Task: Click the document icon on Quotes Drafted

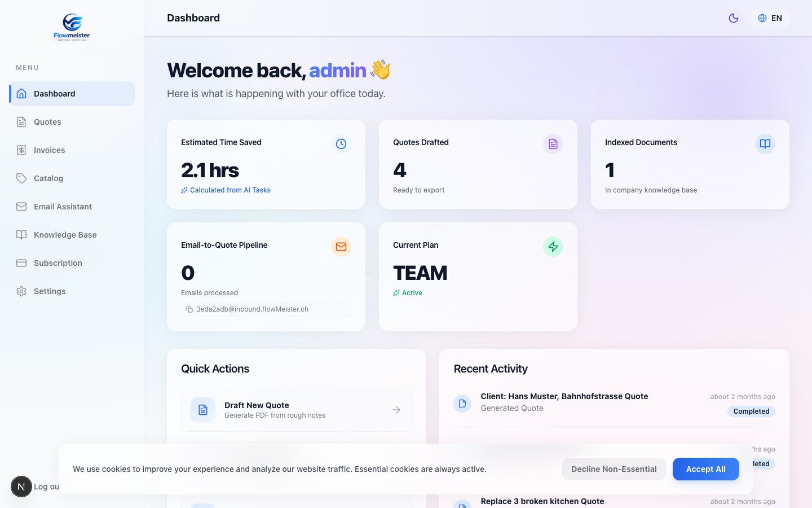Action: tap(553, 144)
